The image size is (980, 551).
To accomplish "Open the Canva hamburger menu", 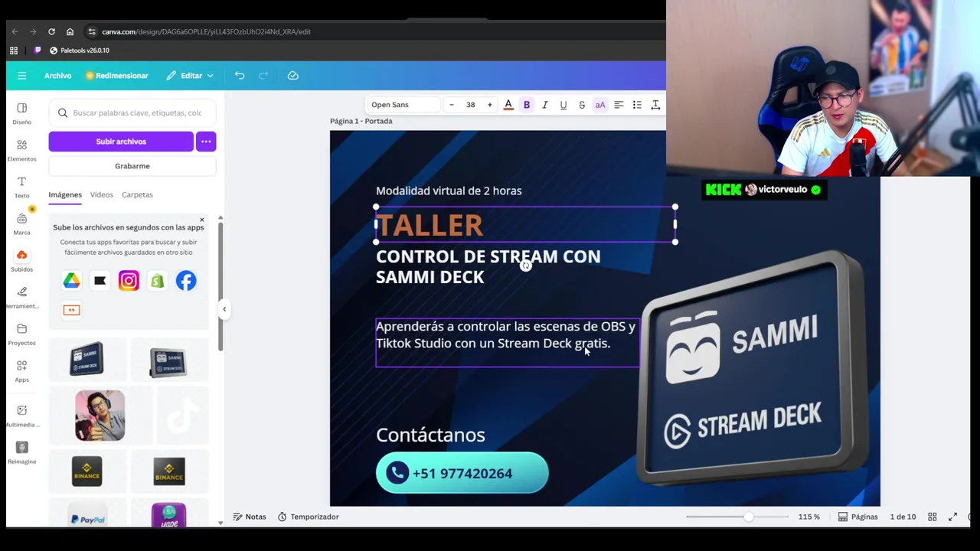I will 21,76.
